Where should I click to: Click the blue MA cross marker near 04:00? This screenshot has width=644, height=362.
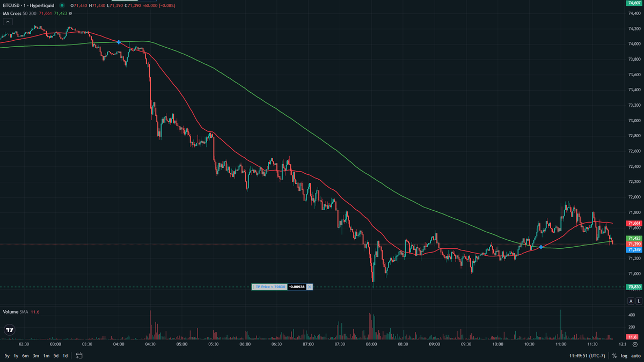(118, 42)
